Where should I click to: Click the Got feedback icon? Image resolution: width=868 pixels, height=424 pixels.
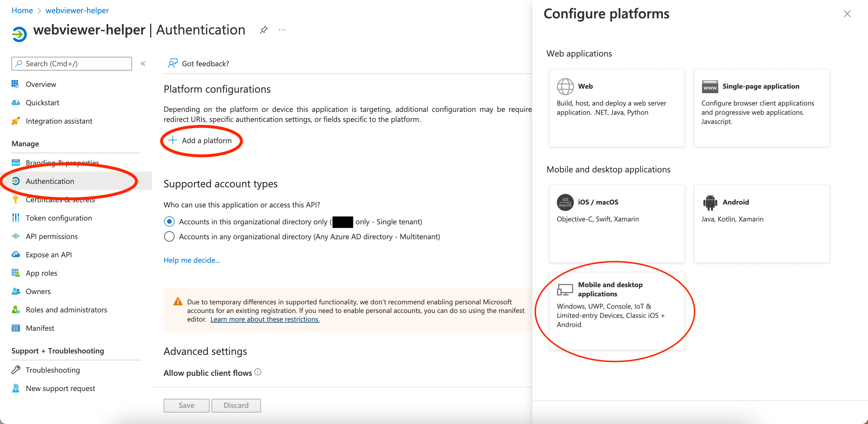click(173, 63)
